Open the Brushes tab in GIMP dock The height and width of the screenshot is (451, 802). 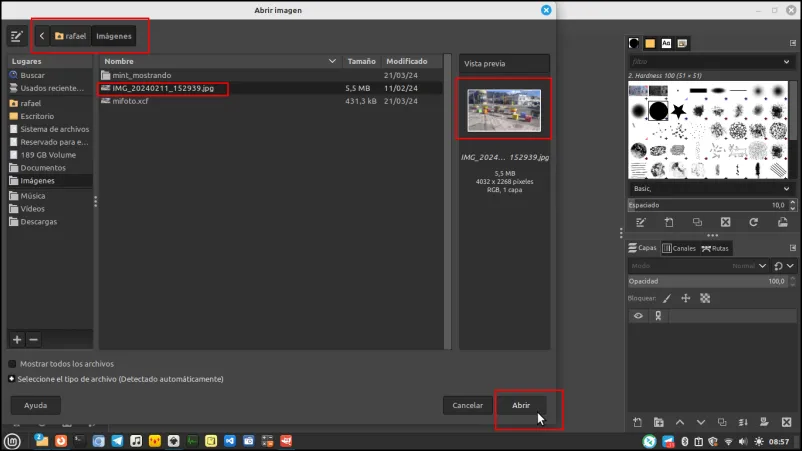[634, 43]
